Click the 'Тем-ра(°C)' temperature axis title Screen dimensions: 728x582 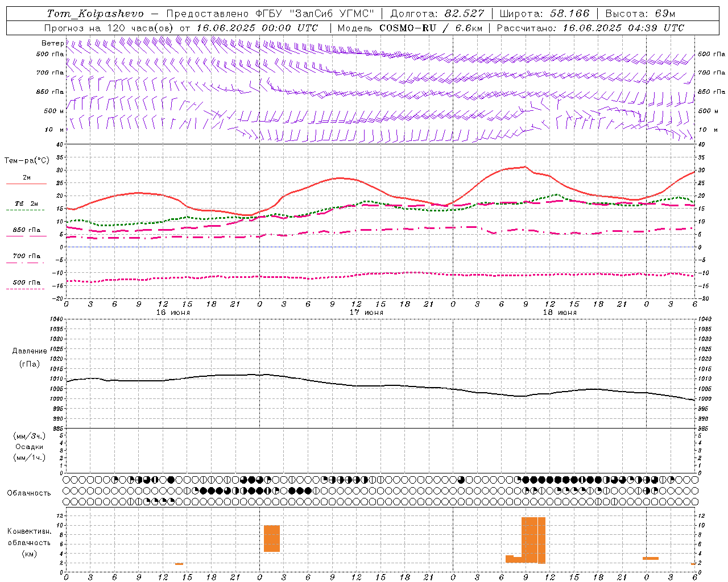pos(27,161)
